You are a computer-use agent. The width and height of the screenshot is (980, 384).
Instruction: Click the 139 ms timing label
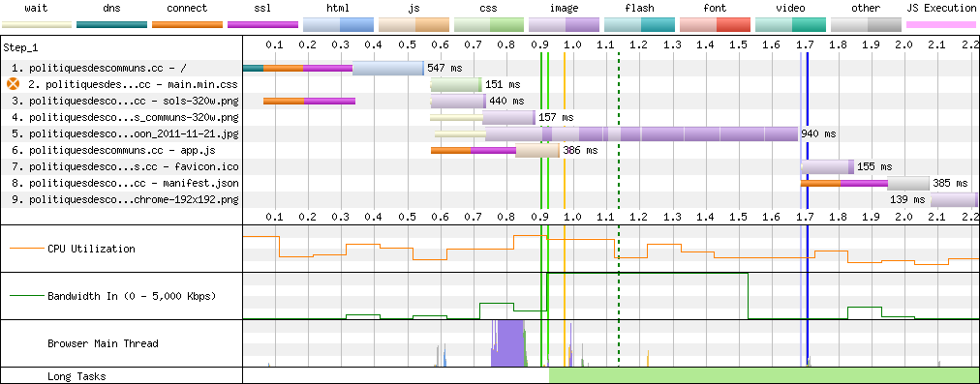[907, 199]
